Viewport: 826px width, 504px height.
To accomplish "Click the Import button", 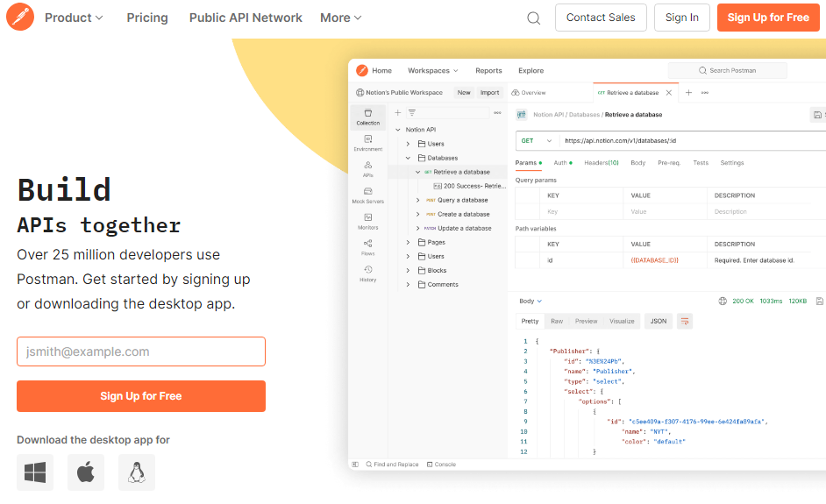I will point(489,93).
